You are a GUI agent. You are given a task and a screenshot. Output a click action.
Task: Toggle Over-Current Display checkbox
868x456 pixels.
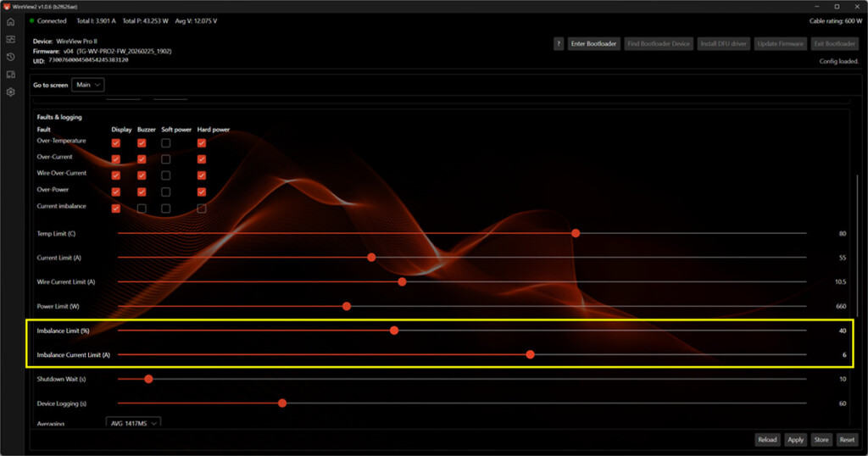click(x=115, y=159)
